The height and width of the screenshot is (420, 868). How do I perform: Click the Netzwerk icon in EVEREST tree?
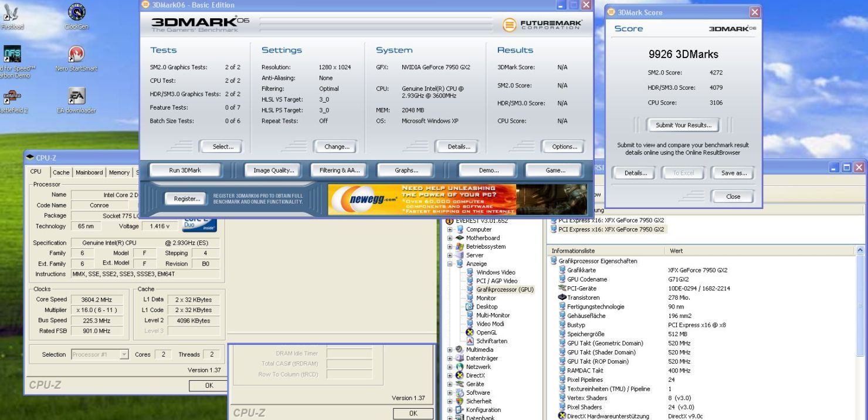[460, 367]
